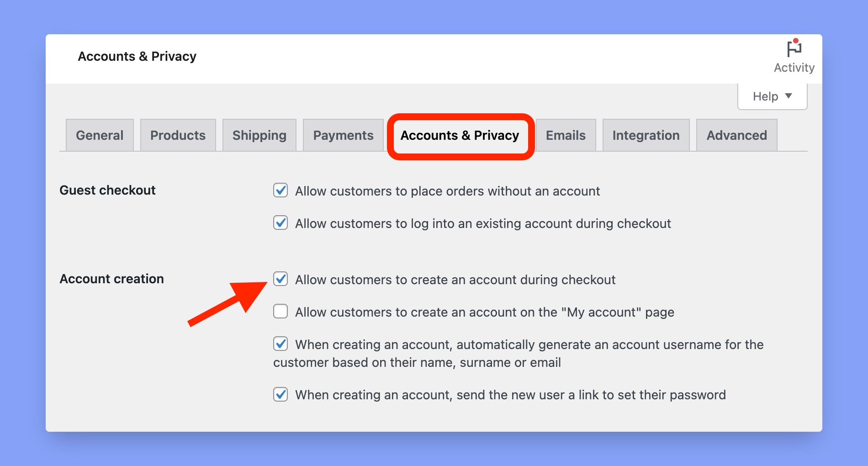Switch to the Integration tab

646,135
